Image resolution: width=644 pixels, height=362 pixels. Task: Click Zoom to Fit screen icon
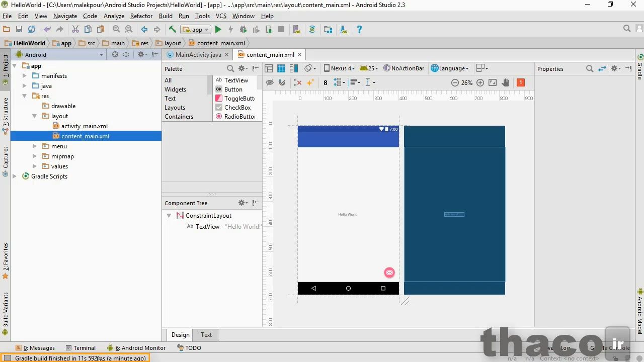pyautogui.click(x=493, y=82)
